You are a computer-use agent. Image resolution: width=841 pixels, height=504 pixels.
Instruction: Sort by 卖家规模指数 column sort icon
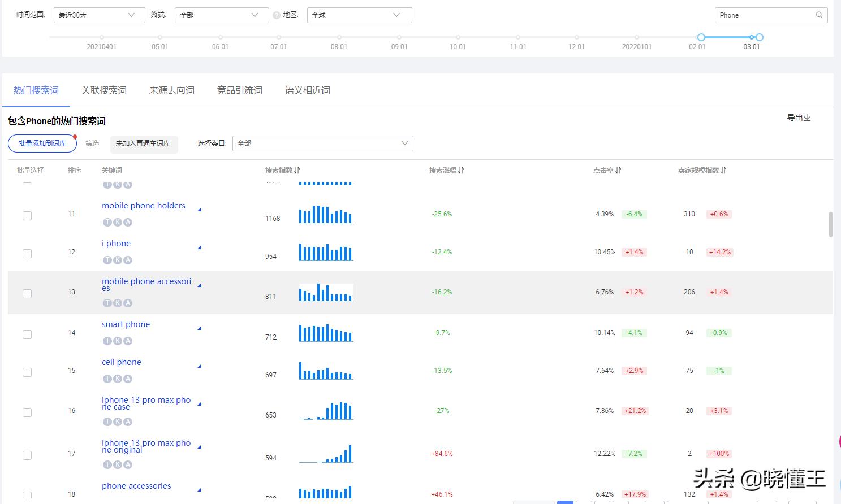(x=723, y=170)
